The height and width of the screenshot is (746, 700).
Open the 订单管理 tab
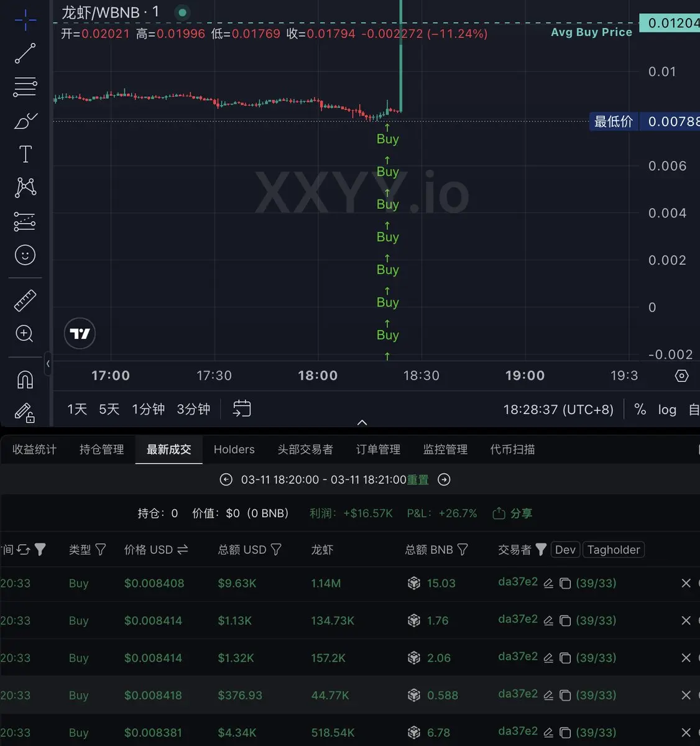tap(378, 449)
